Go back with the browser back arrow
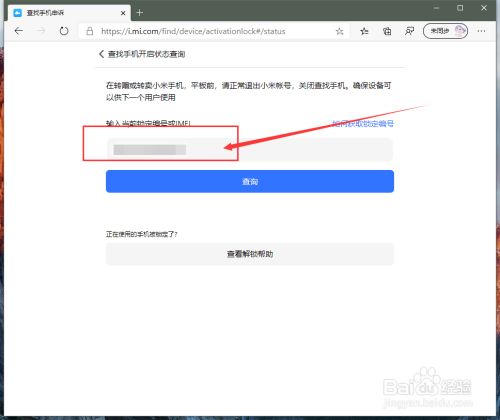 [x=19, y=31]
